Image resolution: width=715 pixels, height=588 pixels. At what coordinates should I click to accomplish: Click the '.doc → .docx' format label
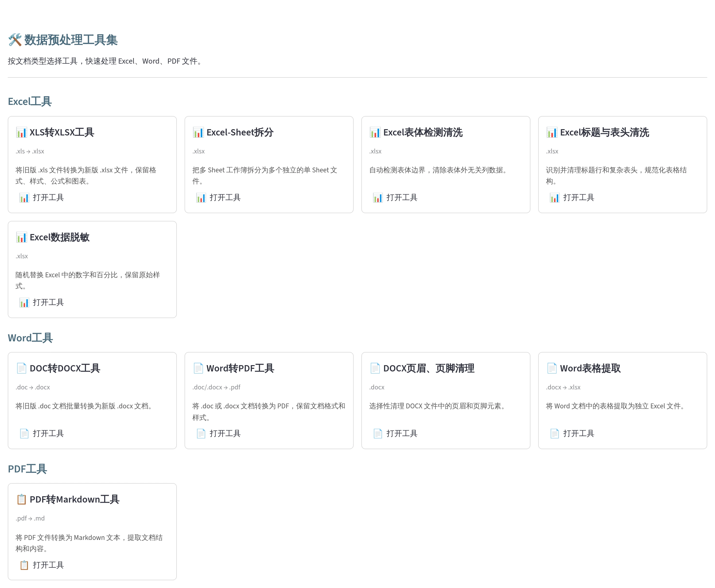point(33,387)
